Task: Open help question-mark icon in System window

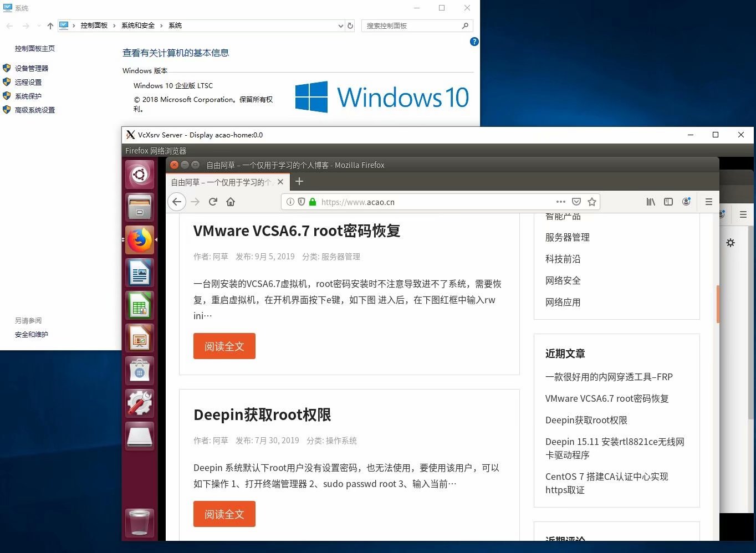Action: (x=474, y=42)
